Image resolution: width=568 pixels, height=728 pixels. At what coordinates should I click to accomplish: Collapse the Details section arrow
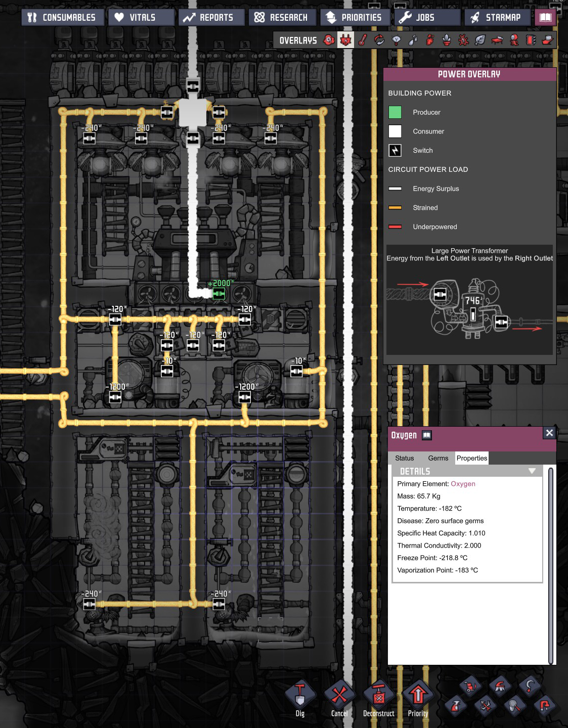point(532,471)
